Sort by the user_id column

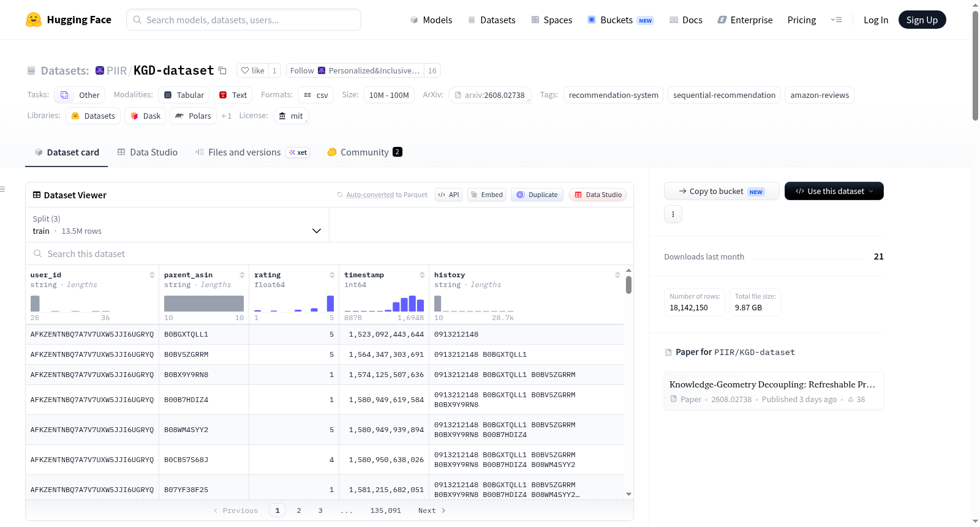pos(152,275)
